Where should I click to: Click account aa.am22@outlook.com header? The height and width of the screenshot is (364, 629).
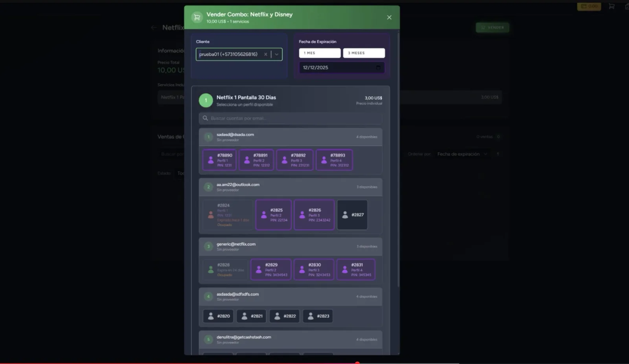[x=291, y=187]
